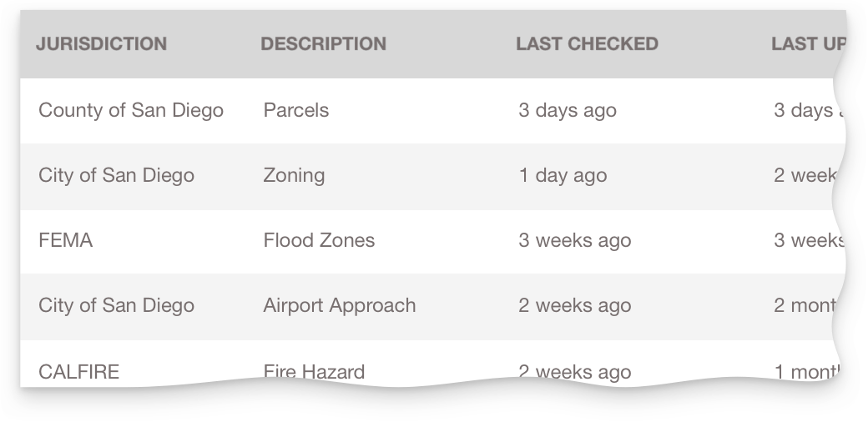Select the County of San Diego jurisdiction cell
This screenshot has height=422, width=868.
click(131, 110)
